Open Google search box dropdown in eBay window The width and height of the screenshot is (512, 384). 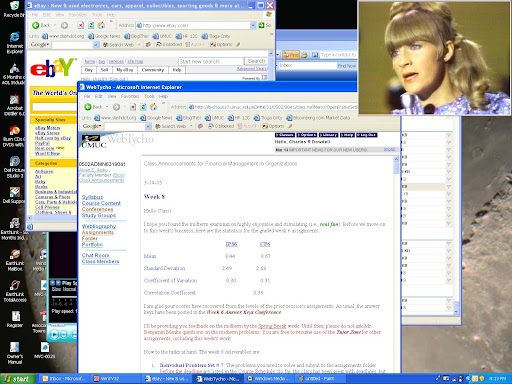pos(96,45)
